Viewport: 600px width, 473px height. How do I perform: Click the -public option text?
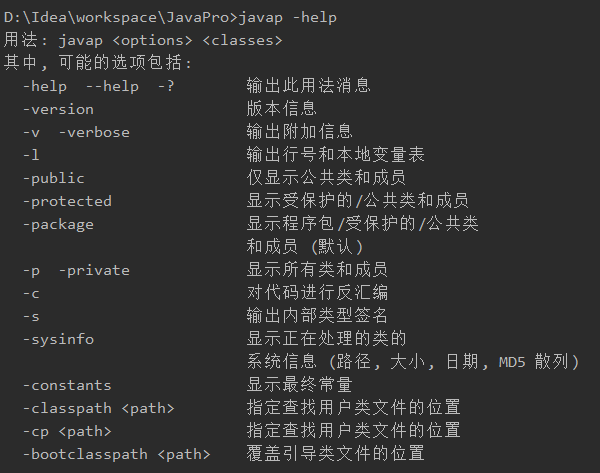54,179
